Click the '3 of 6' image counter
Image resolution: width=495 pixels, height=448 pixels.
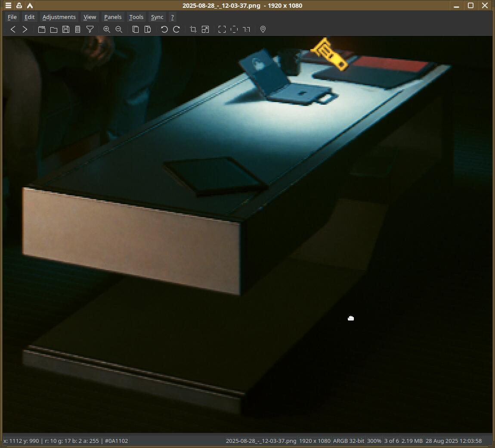coord(391,441)
